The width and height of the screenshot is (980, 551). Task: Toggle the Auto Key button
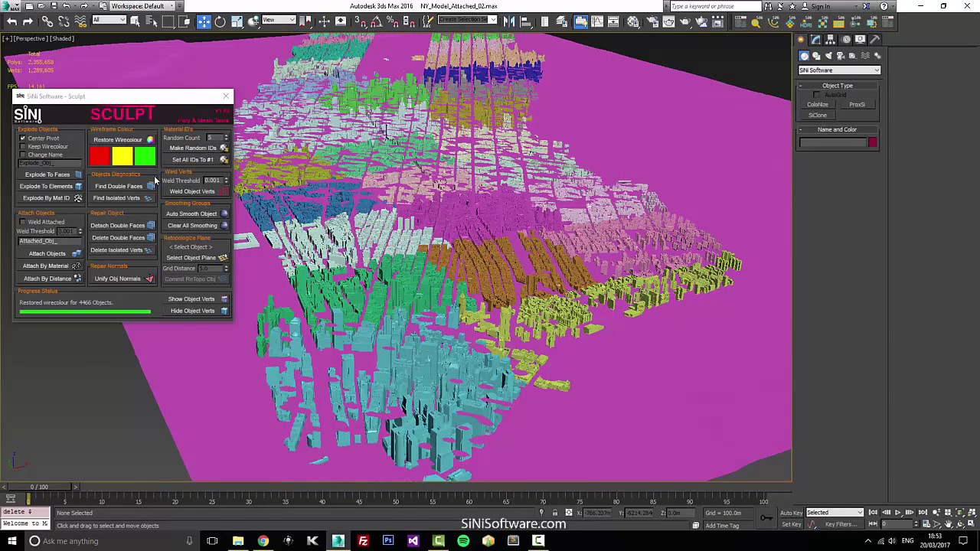click(791, 513)
